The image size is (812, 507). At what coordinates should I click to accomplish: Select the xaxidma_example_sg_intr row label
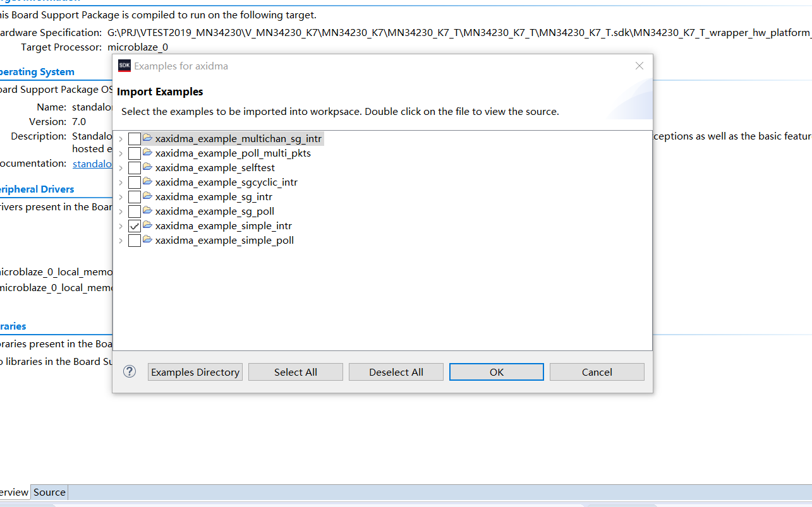pyautogui.click(x=214, y=197)
